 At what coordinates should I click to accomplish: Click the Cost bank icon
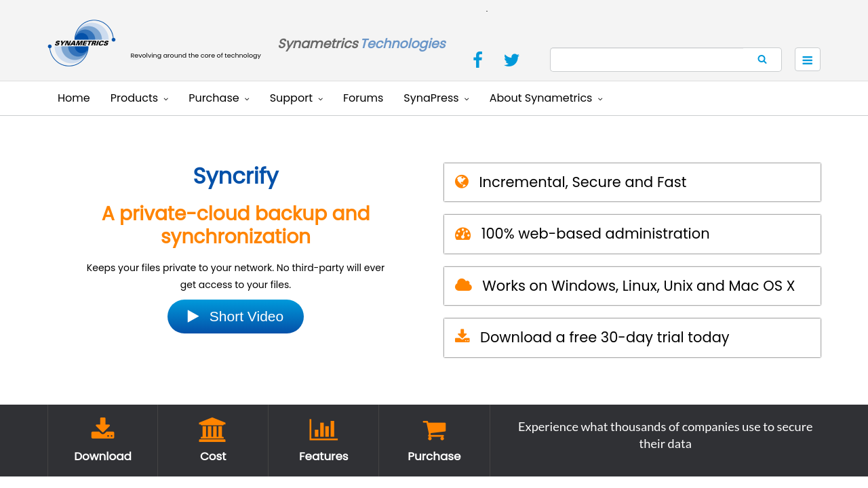[x=212, y=429]
